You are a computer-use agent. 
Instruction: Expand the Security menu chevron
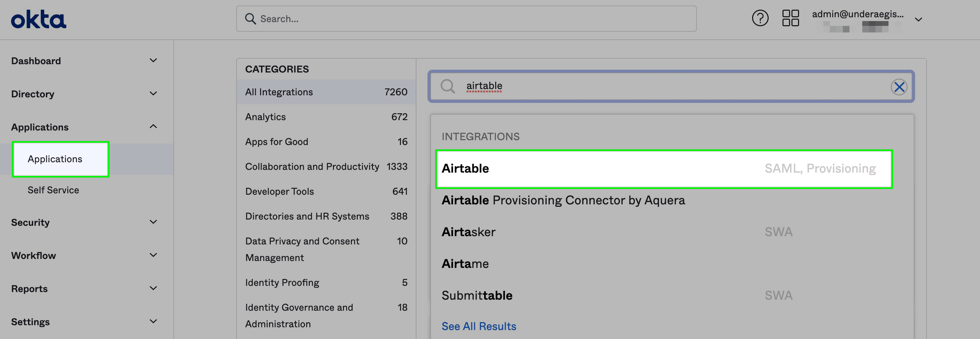pos(153,222)
